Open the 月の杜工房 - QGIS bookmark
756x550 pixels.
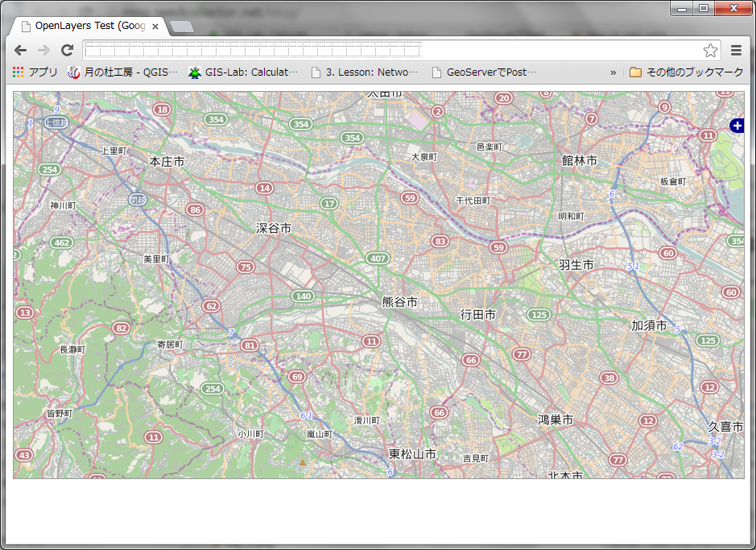pos(123,72)
